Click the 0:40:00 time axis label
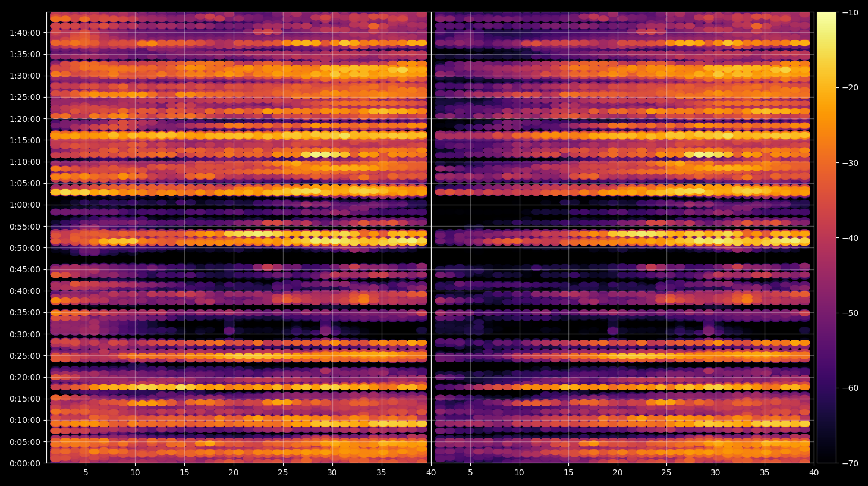The image size is (868, 486). coord(25,291)
